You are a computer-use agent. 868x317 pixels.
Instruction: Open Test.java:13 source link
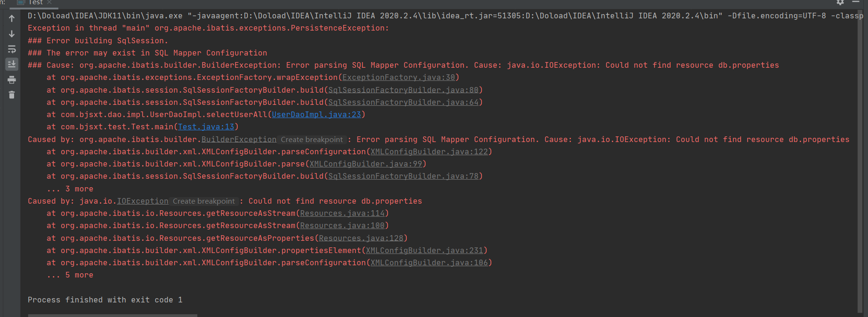206,127
